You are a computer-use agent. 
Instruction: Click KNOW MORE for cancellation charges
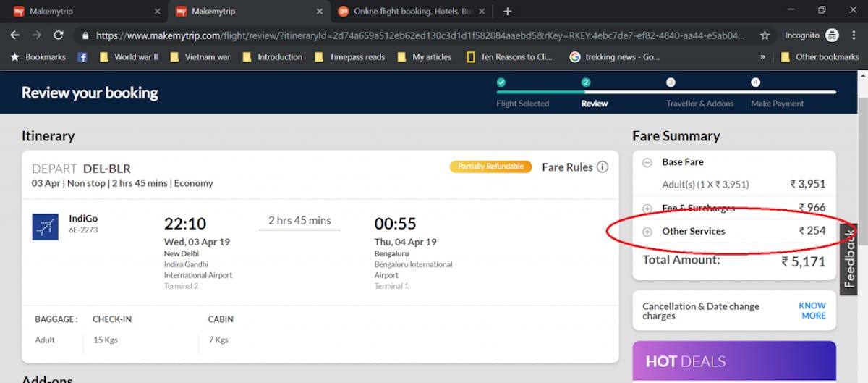(x=812, y=311)
